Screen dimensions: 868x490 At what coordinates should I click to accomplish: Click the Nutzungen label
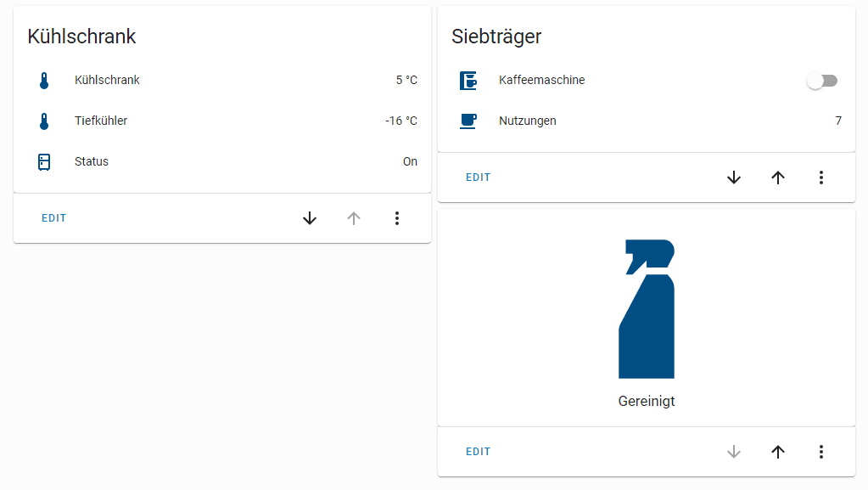tap(528, 121)
